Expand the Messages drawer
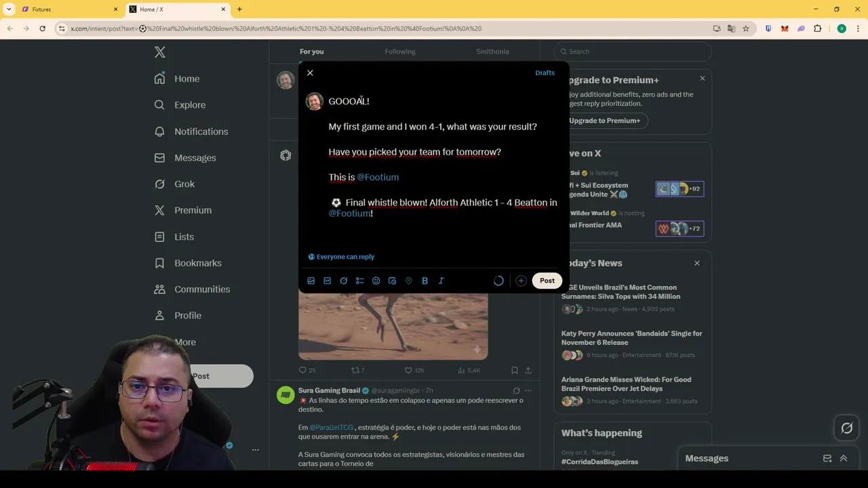 pyautogui.click(x=844, y=459)
